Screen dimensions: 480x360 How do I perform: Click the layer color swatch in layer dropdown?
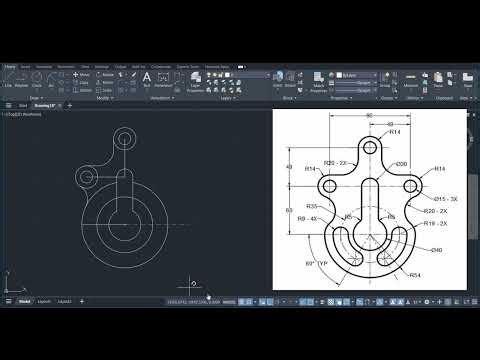pos(227,75)
